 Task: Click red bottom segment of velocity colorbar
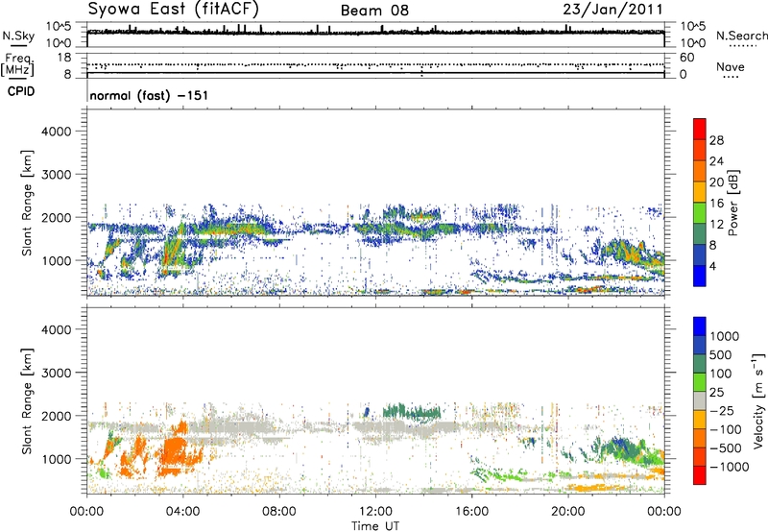[x=700, y=475]
